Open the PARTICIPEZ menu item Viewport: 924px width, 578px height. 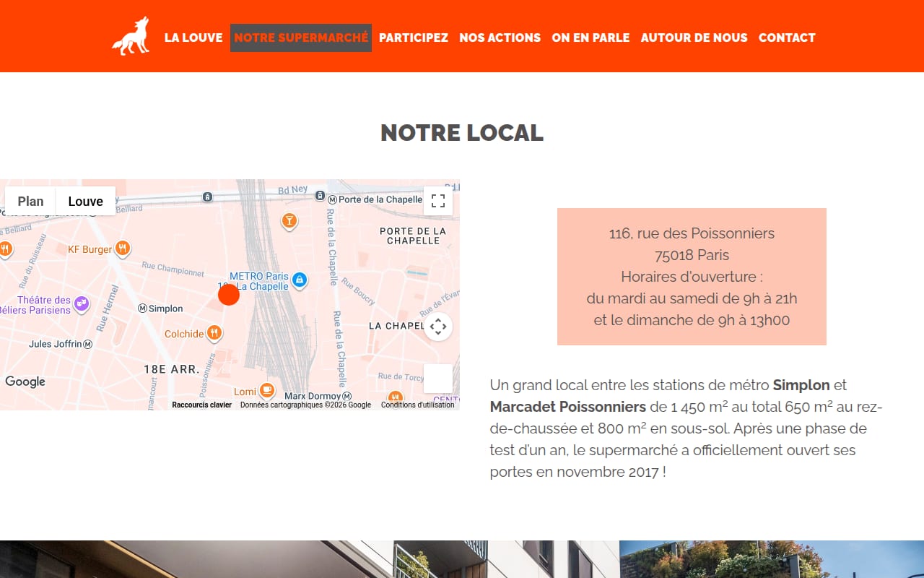pyautogui.click(x=414, y=38)
